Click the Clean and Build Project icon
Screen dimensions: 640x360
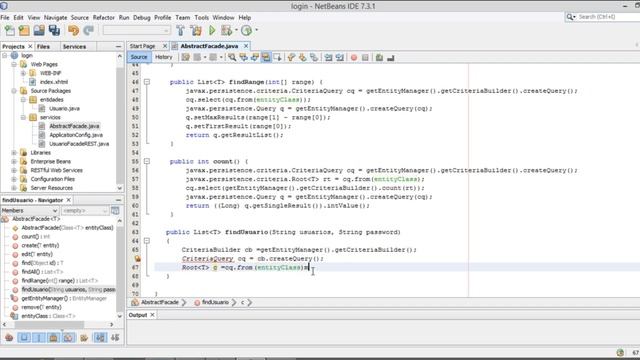(x=196, y=30)
